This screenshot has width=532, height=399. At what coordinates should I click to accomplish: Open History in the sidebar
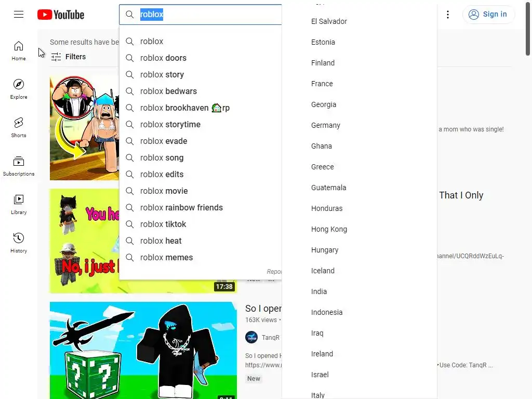point(19,243)
